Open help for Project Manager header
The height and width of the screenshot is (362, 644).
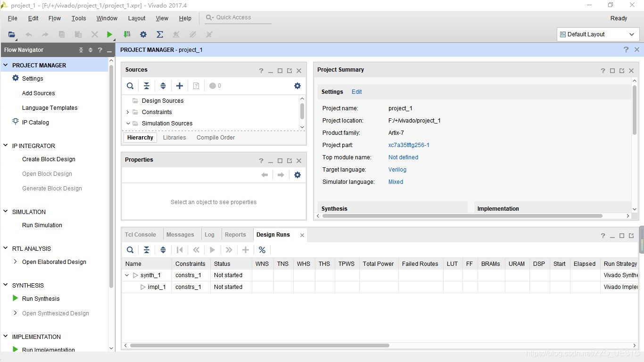[626, 49]
